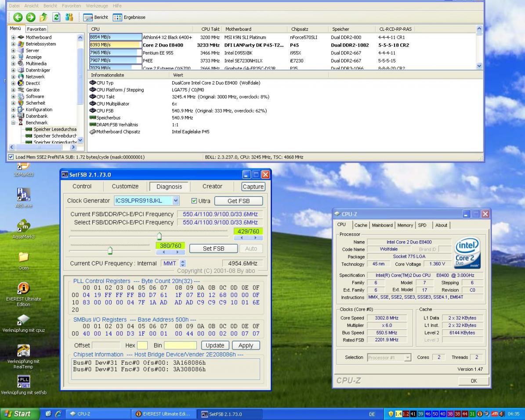
Task: Click the users icon in EVEREST toolbar
Action: pyautogui.click(x=69, y=17)
